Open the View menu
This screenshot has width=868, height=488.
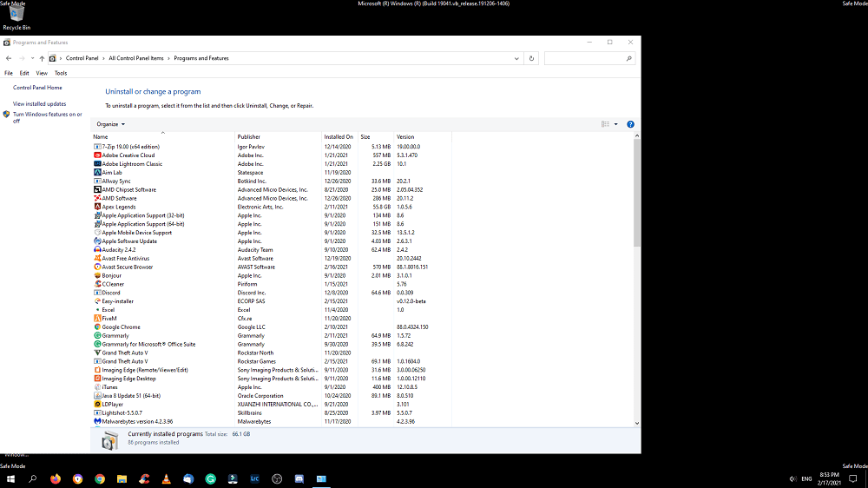(42, 73)
